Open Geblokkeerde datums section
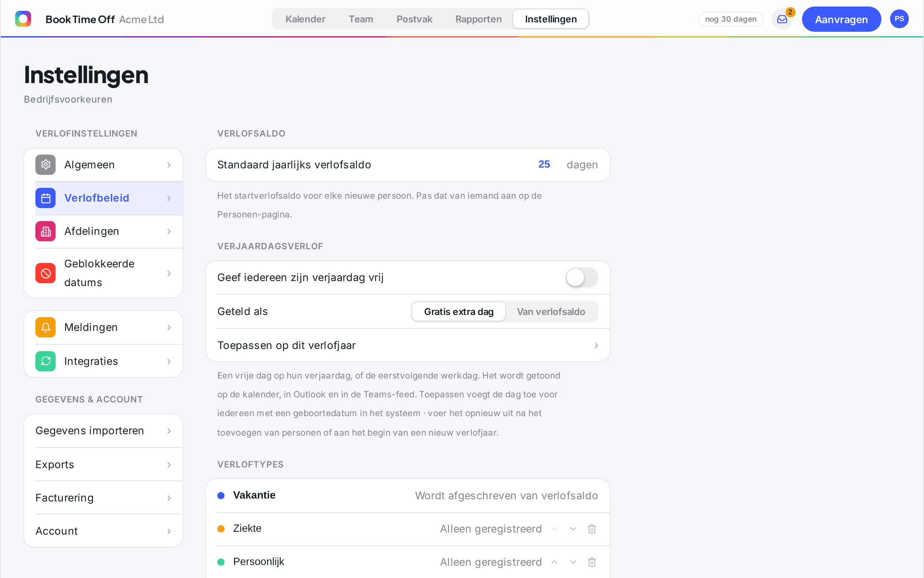This screenshot has width=924, height=578. tap(103, 273)
